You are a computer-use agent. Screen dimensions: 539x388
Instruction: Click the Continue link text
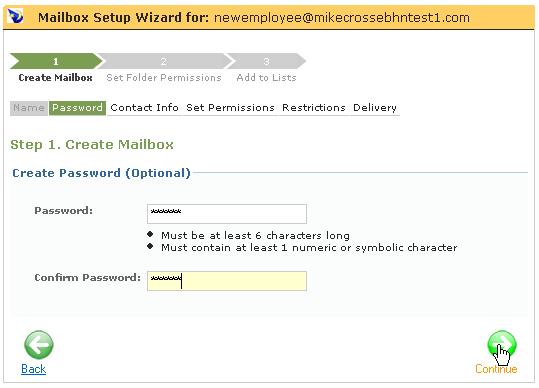click(x=496, y=369)
